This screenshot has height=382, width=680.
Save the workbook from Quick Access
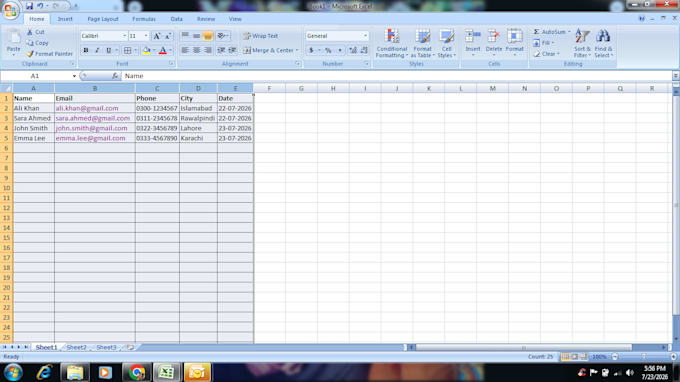pos(29,6)
